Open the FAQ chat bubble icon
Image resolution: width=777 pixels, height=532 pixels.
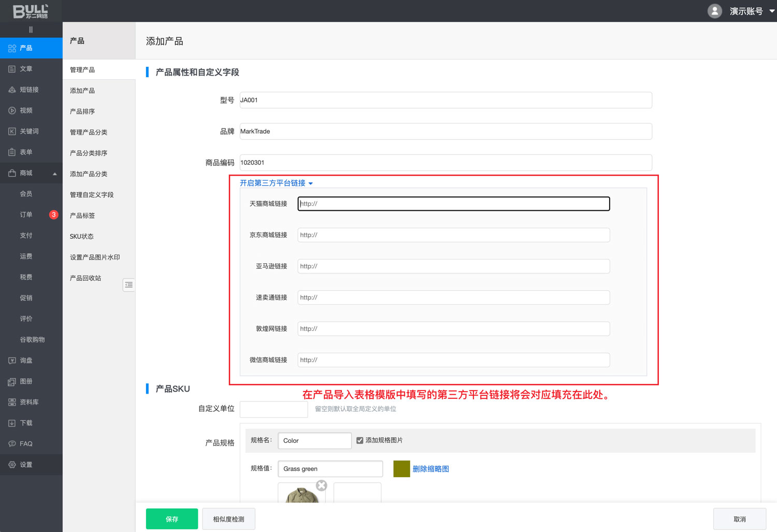pos(12,444)
